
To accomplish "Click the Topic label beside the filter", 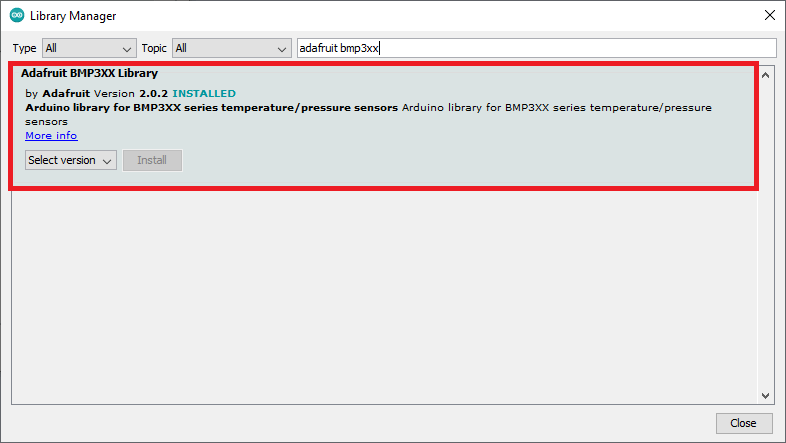I will (x=154, y=48).
